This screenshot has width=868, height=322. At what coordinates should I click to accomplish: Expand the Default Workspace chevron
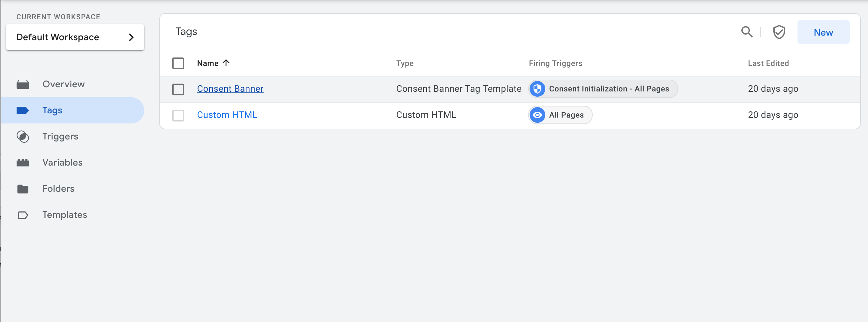[131, 37]
